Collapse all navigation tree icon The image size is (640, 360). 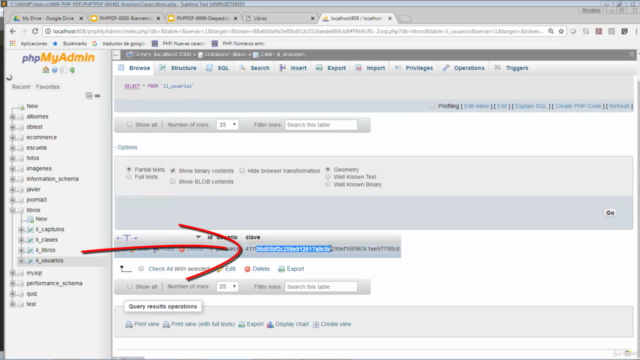pyautogui.click(x=89, y=96)
